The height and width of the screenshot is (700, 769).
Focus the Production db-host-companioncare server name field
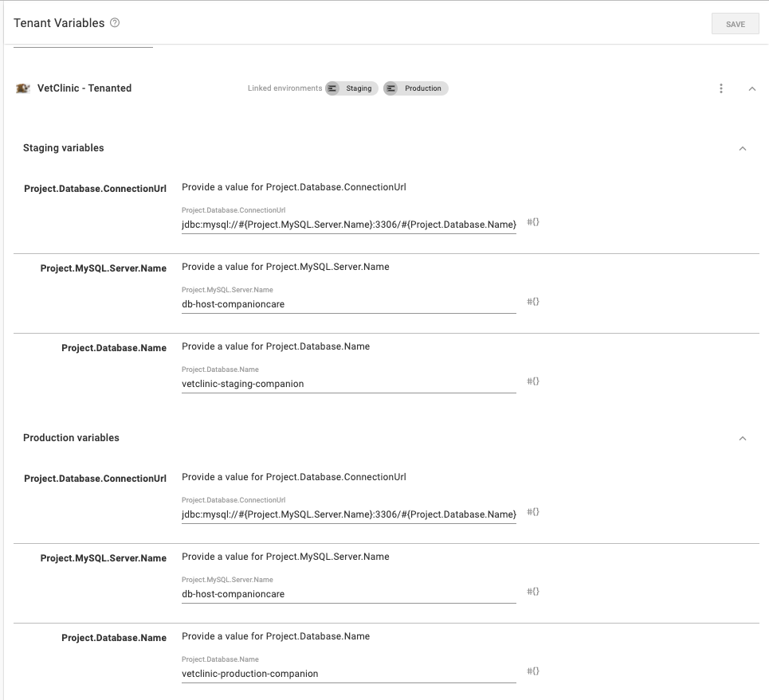(x=348, y=594)
